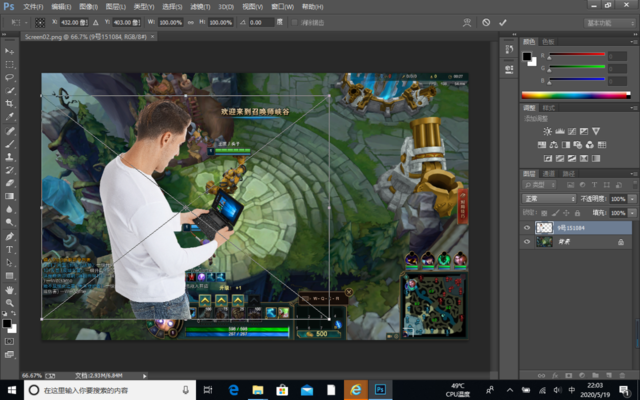Open the 窗口(W) menu

[x=282, y=7]
